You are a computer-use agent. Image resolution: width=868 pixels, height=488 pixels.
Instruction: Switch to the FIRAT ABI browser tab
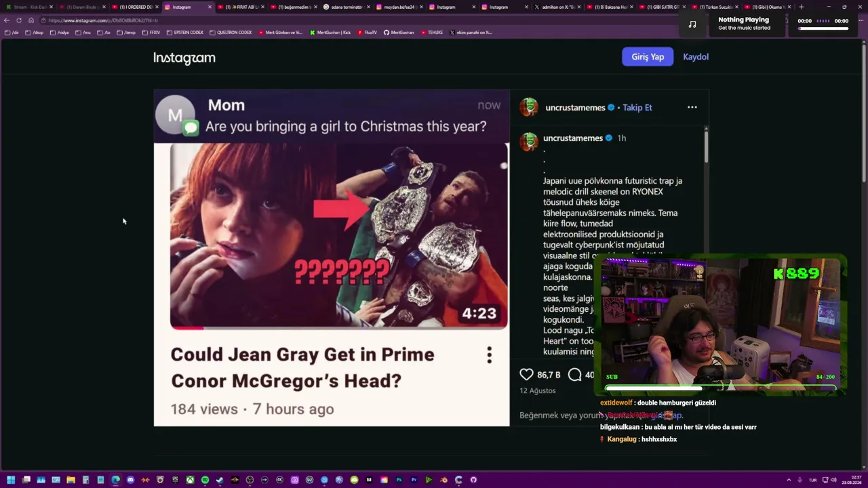(x=241, y=7)
